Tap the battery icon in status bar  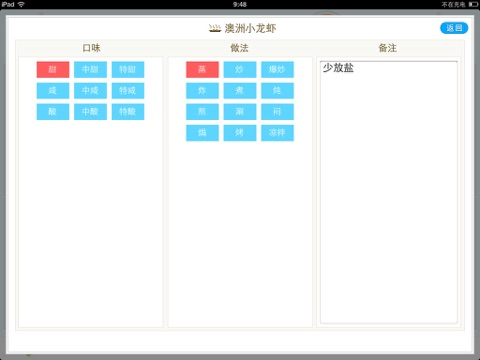pyautogui.click(x=473, y=4)
